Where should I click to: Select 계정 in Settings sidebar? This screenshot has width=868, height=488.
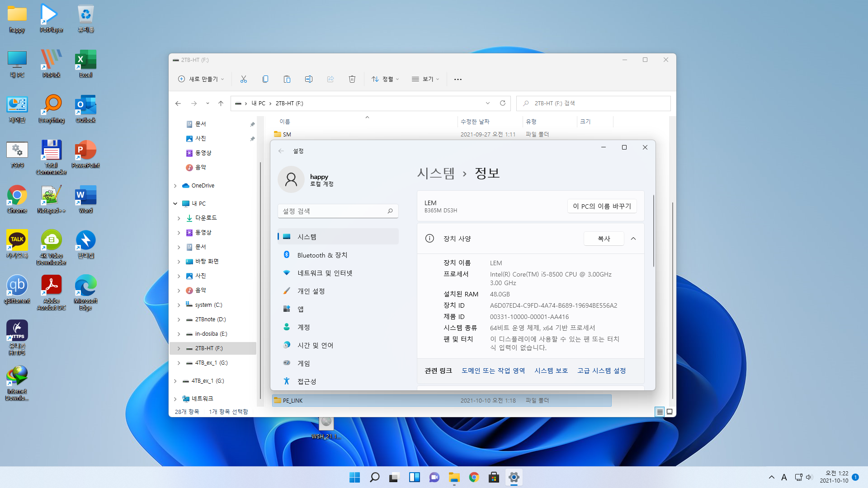[x=338, y=327]
